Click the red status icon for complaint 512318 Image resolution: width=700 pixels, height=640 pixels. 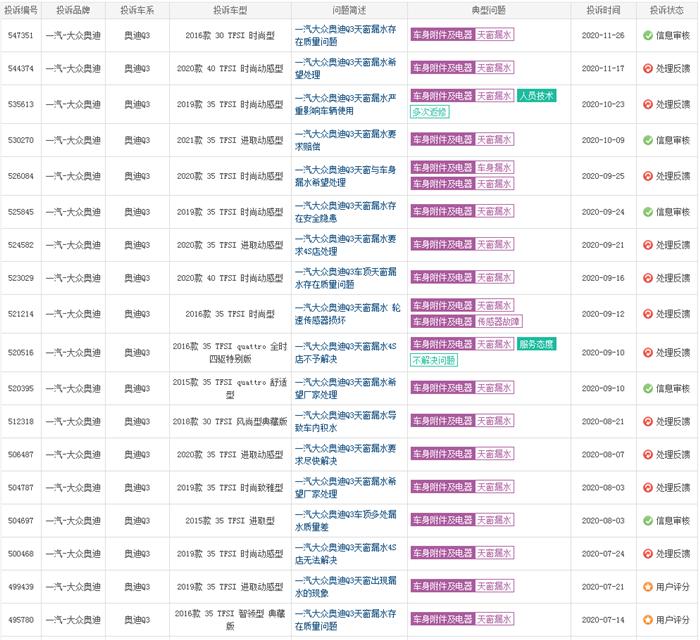648,421
